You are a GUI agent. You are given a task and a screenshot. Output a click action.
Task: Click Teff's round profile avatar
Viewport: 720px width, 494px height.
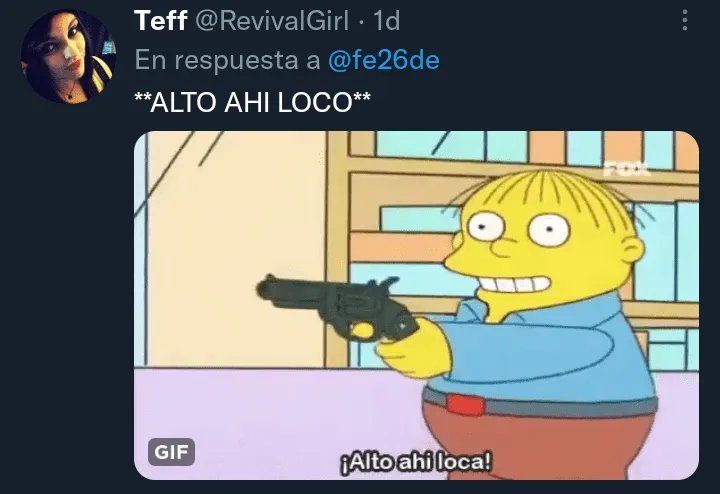click(x=68, y=56)
